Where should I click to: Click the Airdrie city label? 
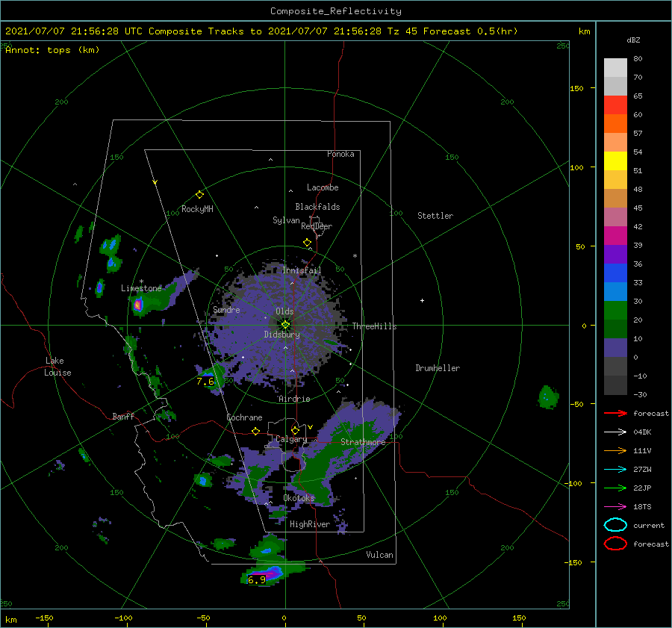[x=294, y=399]
